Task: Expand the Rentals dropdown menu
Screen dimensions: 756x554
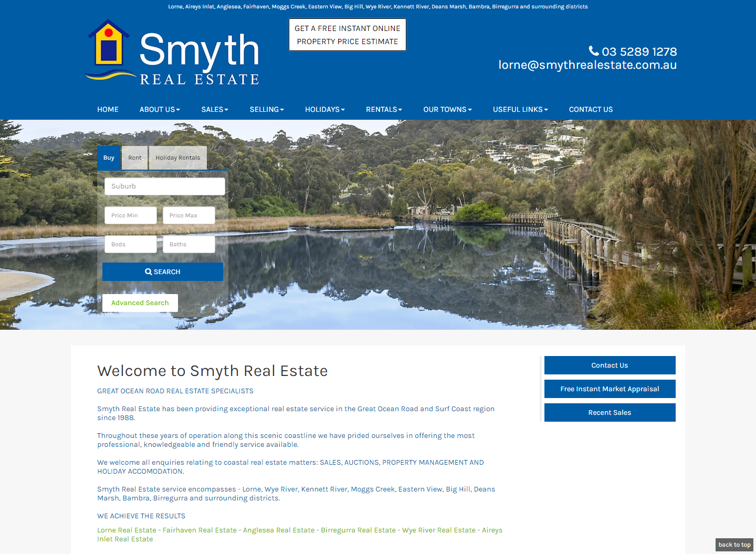Action: click(384, 109)
